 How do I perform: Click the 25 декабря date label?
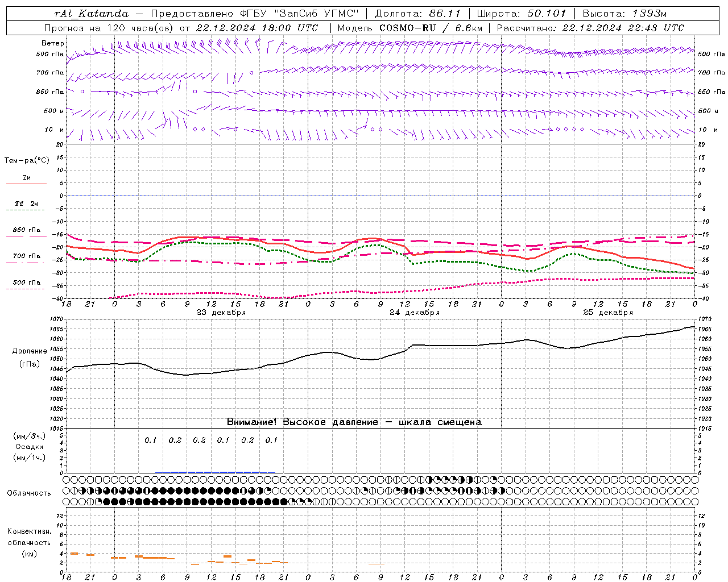coord(608,312)
